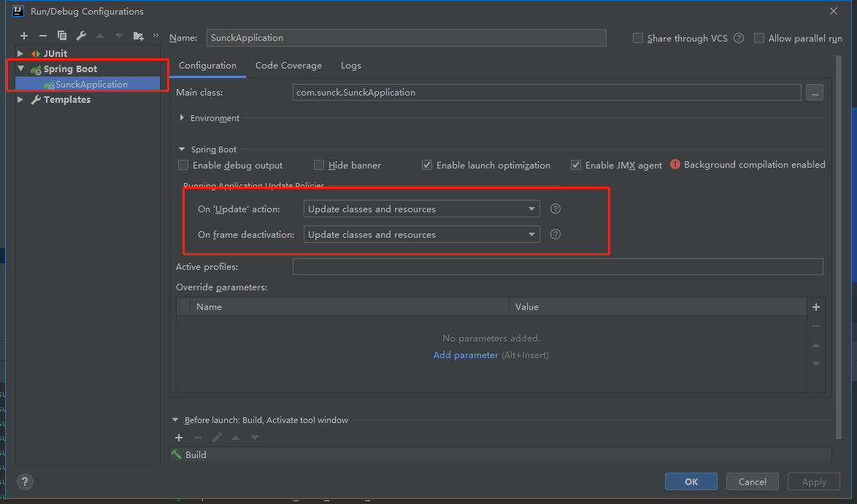Switch to the Code Coverage tab
Screen dimensions: 857x504
tap(288, 66)
